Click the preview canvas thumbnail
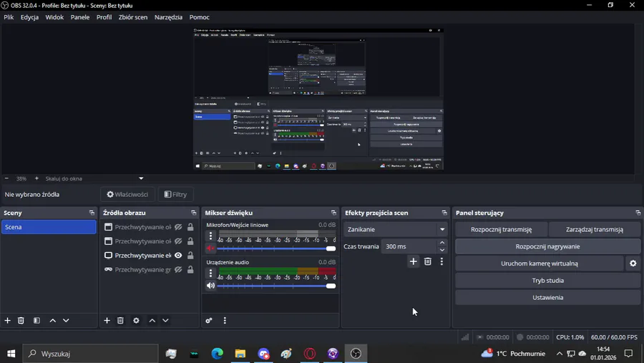Screen dimensions: 644x363 pyautogui.click(x=318, y=99)
